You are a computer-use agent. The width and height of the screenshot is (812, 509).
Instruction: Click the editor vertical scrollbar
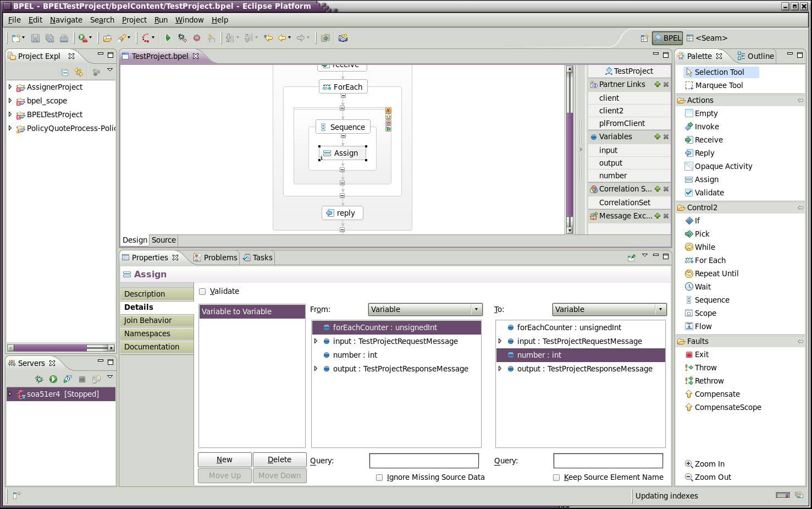click(x=570, y=150)
